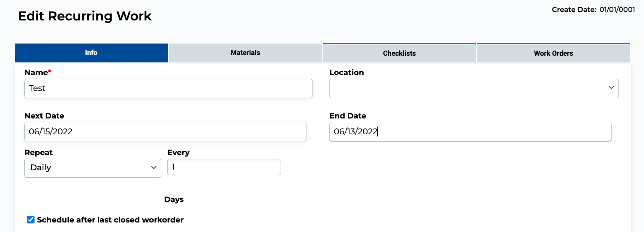Open the Materials tab

coord(245,53)
